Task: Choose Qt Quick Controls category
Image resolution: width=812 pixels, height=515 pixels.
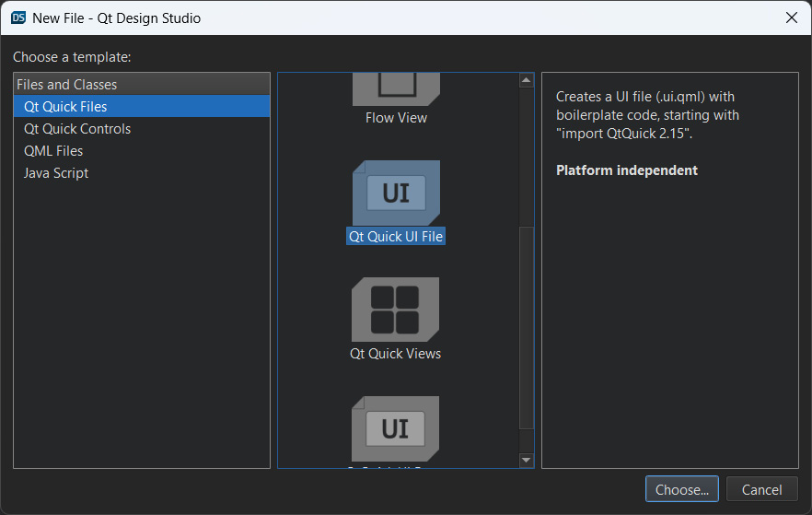Action: pos(142,128)
